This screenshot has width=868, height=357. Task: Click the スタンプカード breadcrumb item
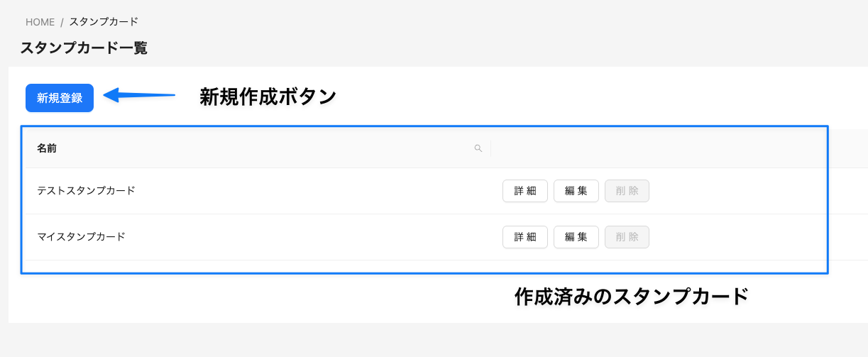point(104,22)
